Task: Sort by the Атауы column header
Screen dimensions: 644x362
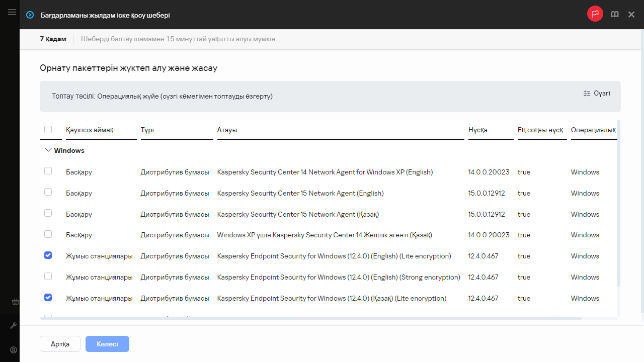Action: pos(227,130)
